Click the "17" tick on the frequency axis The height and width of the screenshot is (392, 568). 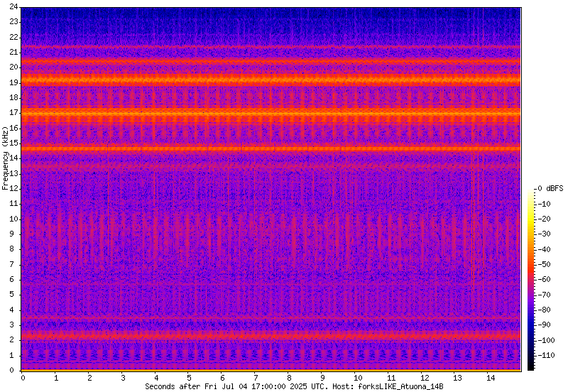tap(13, 113)
